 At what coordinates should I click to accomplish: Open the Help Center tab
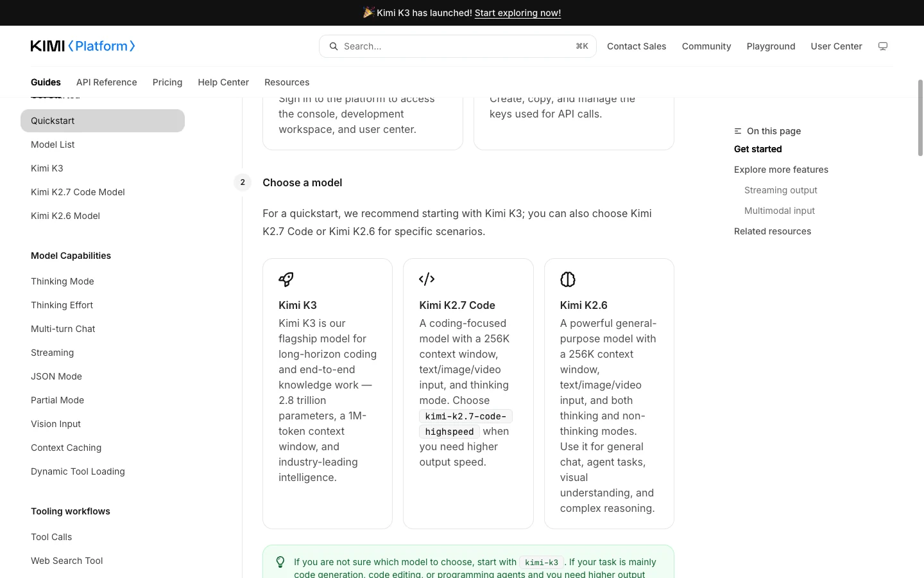click(x=223, y=82)
